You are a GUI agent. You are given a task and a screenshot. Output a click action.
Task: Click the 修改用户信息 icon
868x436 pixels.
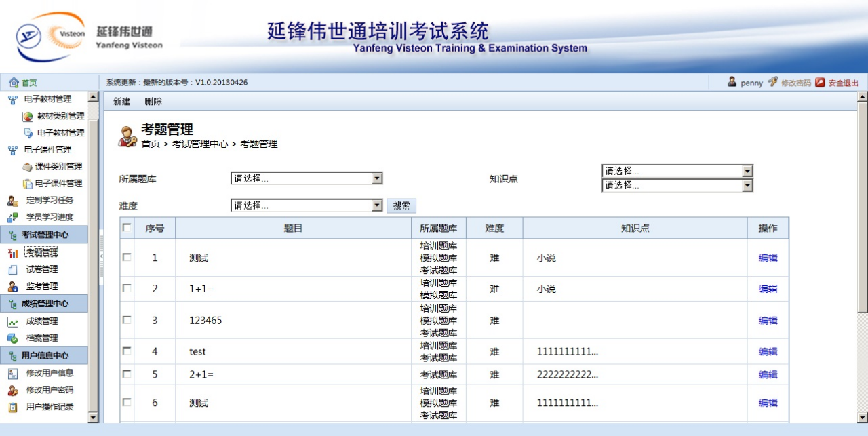pyautogui.click(x=12, y=373)
